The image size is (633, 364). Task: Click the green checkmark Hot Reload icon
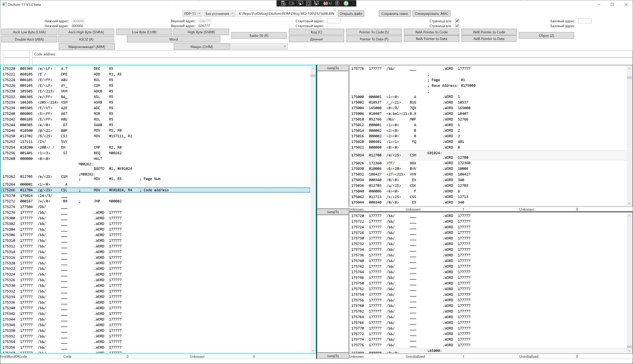[x=346, y=3]
